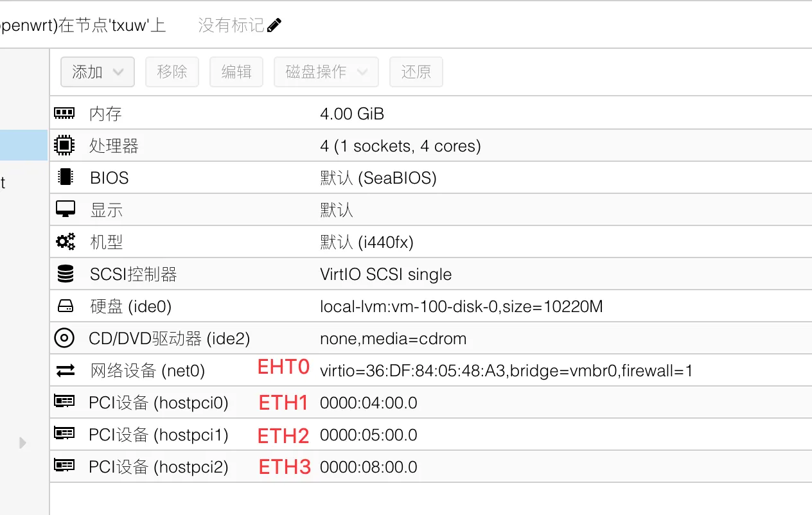
Task: Click the processor chip icon beside 处理器
Action: pos(64,146)
